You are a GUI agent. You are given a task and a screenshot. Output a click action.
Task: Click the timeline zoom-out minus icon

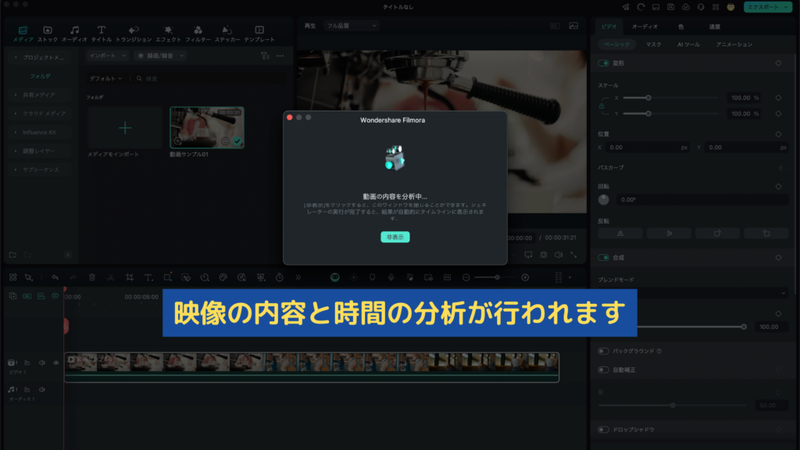click(x=466, y=278)
